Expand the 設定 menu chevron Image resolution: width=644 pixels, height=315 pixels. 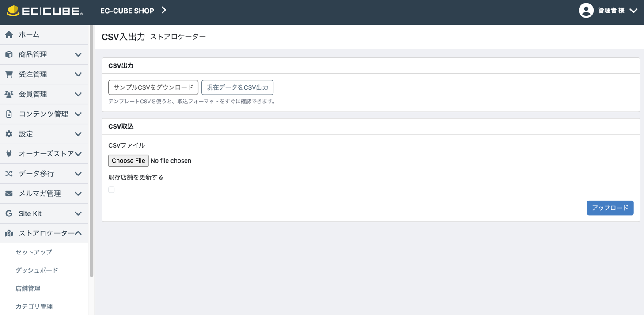pyautogui.click(x=78, y=134)
